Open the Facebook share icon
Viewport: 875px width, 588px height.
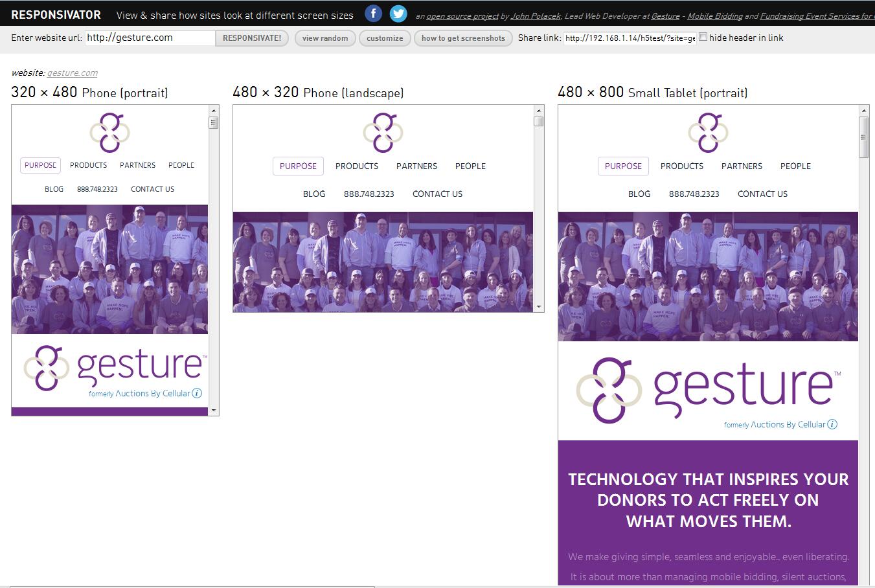373,14
